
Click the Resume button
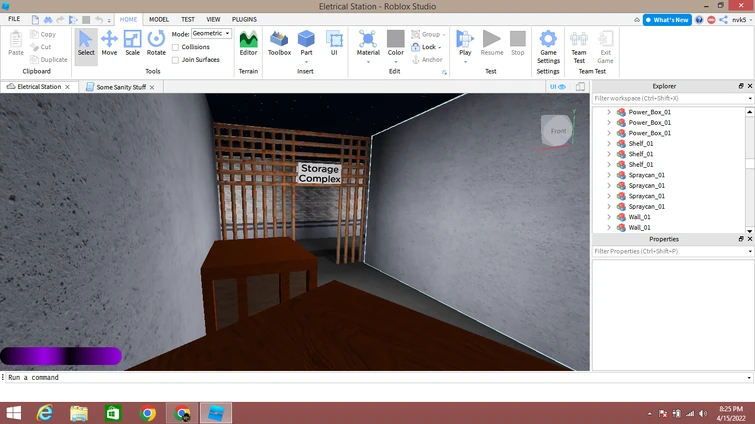(492, 43)
